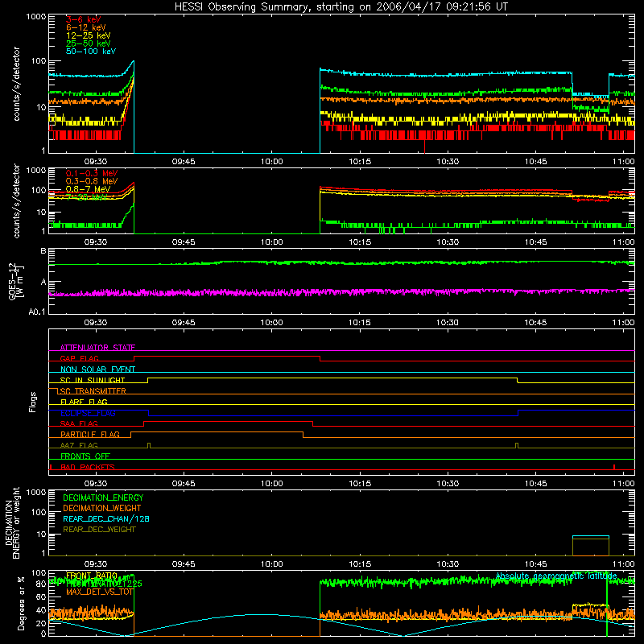Viewport: 644px width, 644px height.
Task: Click the Degrees or % axis title
Action: [21, 603]
